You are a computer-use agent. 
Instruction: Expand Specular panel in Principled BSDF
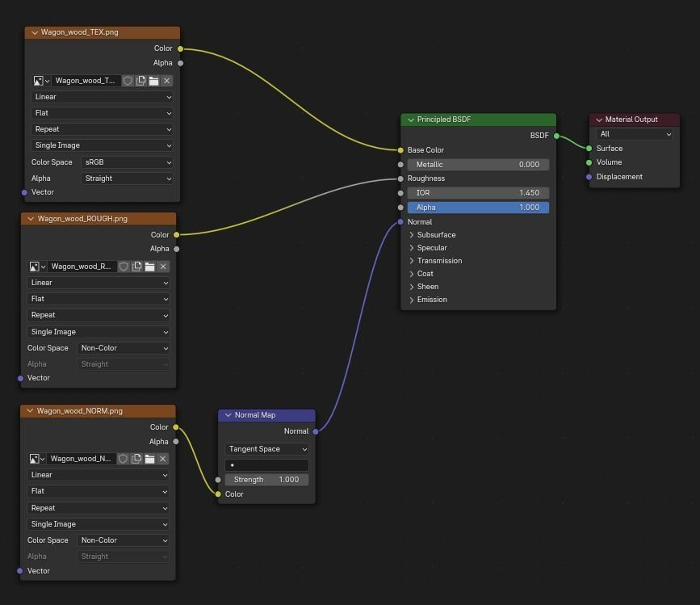click(x=412, y=248)
